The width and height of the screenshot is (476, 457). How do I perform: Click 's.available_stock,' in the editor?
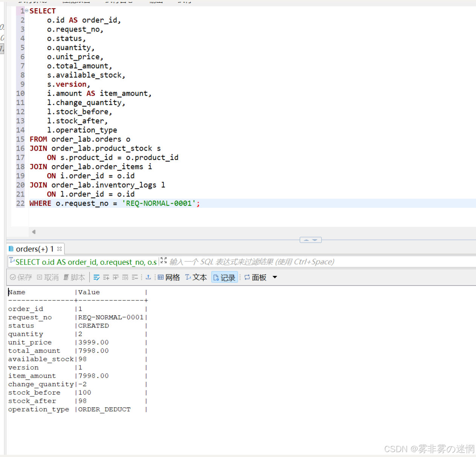(86, 75)
